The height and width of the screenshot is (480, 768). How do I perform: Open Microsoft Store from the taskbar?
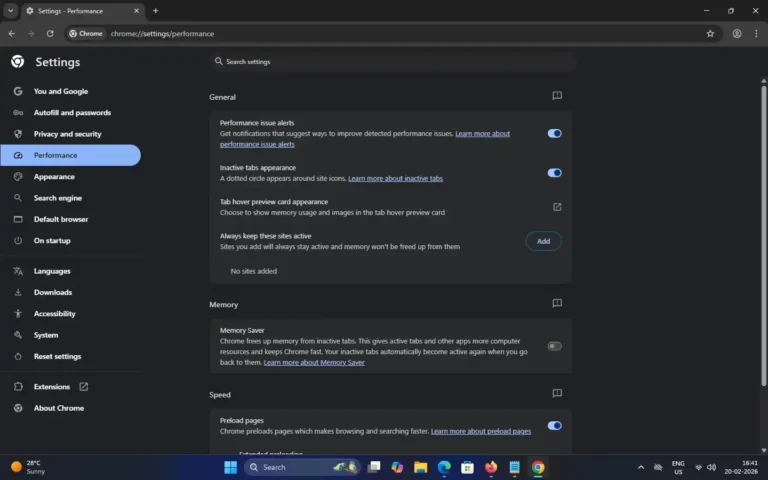click(467, 467)
